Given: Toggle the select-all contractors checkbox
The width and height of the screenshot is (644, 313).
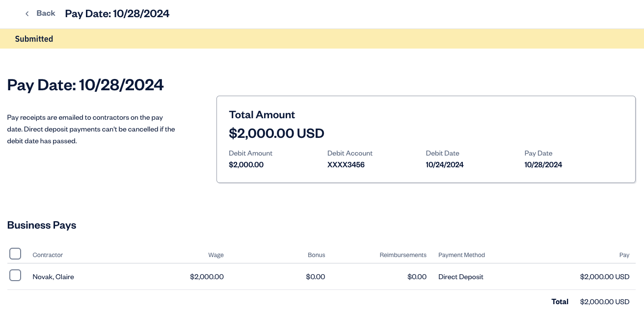Looking at the screenshot, I should (x=15, y=254).
